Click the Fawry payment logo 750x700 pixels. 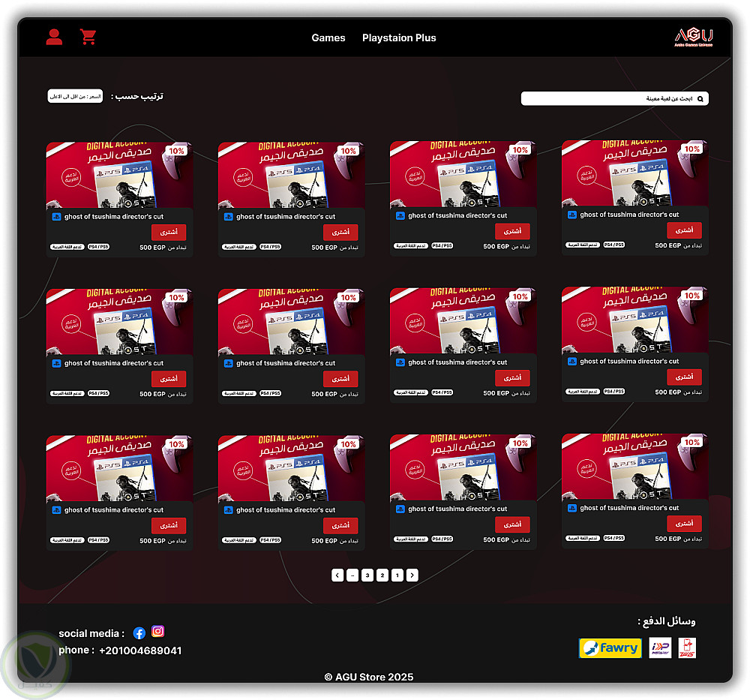(610, 648)
